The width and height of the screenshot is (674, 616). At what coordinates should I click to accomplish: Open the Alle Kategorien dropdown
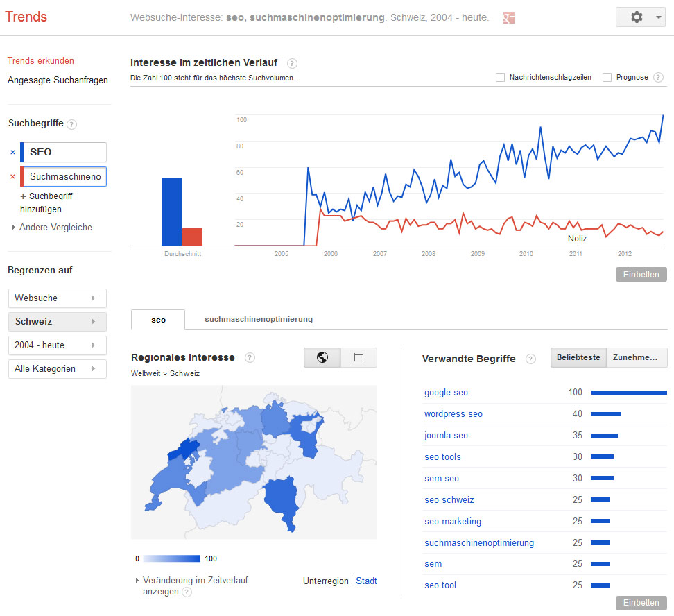[57, 369]
